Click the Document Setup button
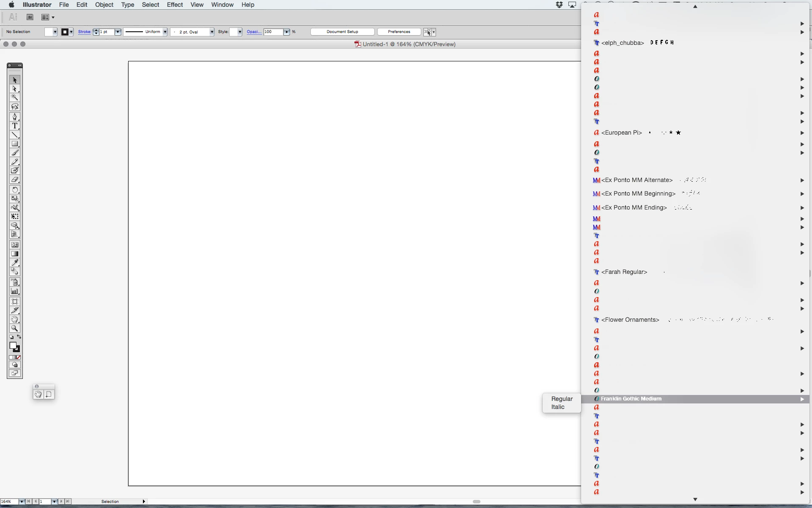This screenshot has height=508, width=812. [x=342, y=32]
